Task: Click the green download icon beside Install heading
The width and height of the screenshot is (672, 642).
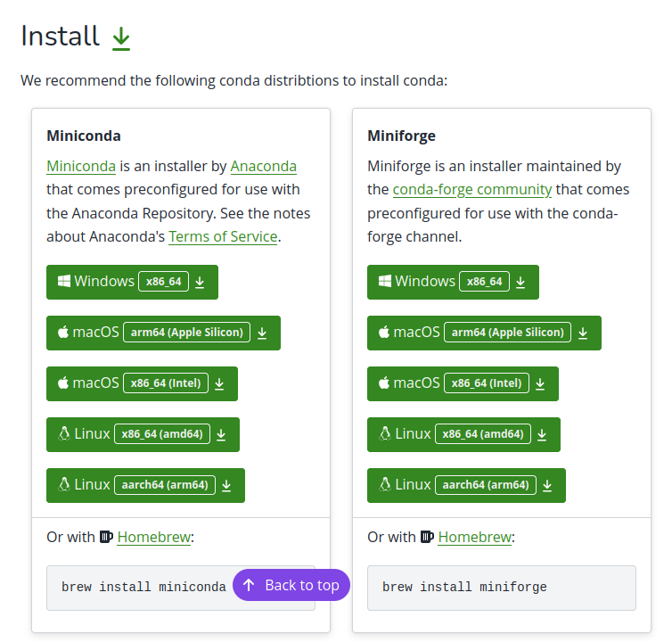Action: click(x=121, y=37)
